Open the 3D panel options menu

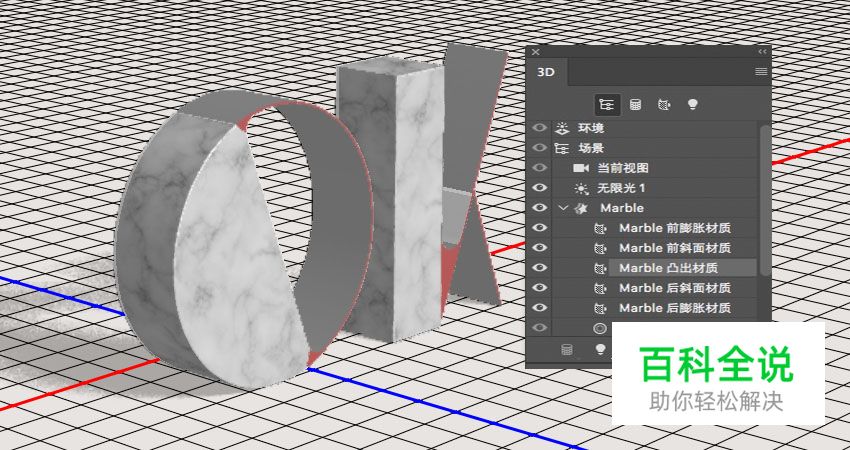(761, 72)
